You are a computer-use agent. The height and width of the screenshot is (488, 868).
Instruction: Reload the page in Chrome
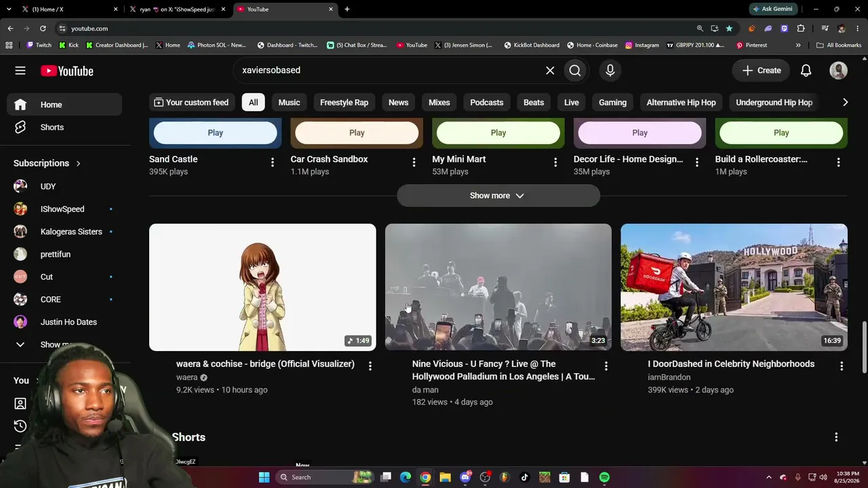click(x=43, y=28)
